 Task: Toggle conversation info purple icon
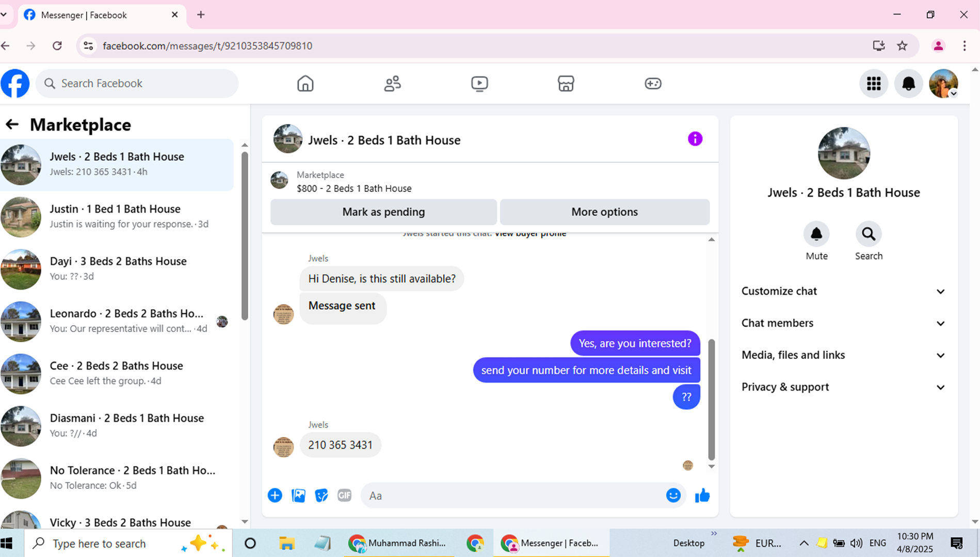(695, 139)
